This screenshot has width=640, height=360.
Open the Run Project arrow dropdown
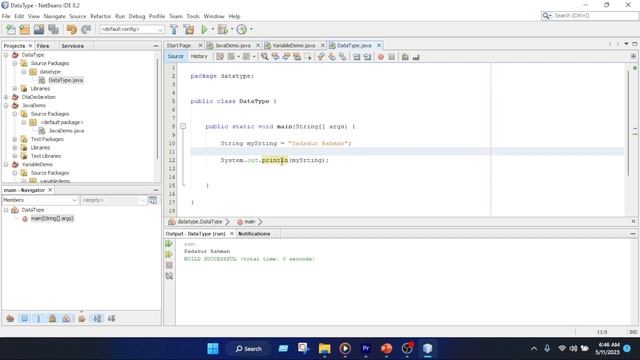(212, 29)
